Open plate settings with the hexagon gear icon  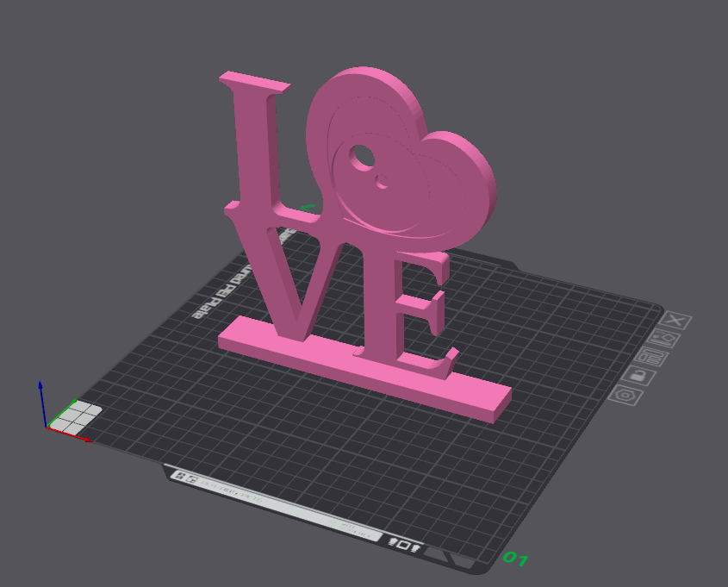pos(625,395)
